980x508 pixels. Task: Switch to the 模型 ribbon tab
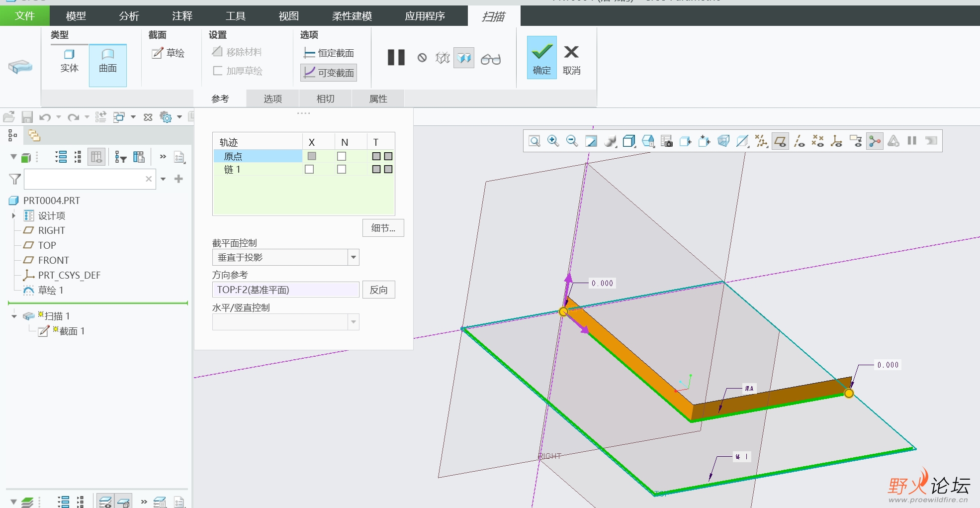point(76,16)
